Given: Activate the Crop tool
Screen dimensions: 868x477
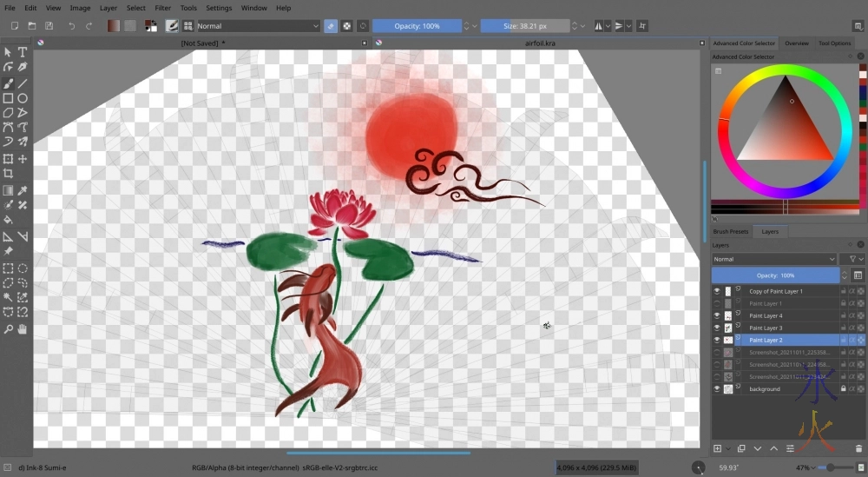Looking at the screenshot, I should pos(8,174).
